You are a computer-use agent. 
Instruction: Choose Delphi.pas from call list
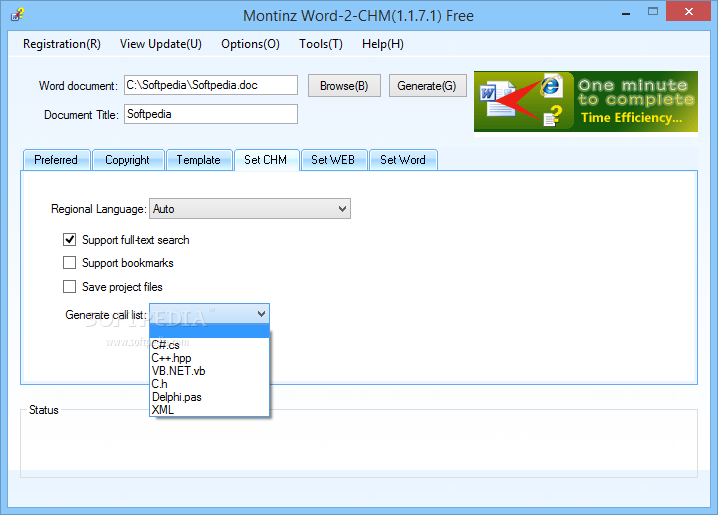[209, 397]
